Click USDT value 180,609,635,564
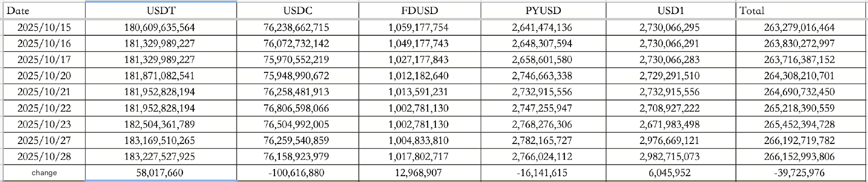 [160, 28]
